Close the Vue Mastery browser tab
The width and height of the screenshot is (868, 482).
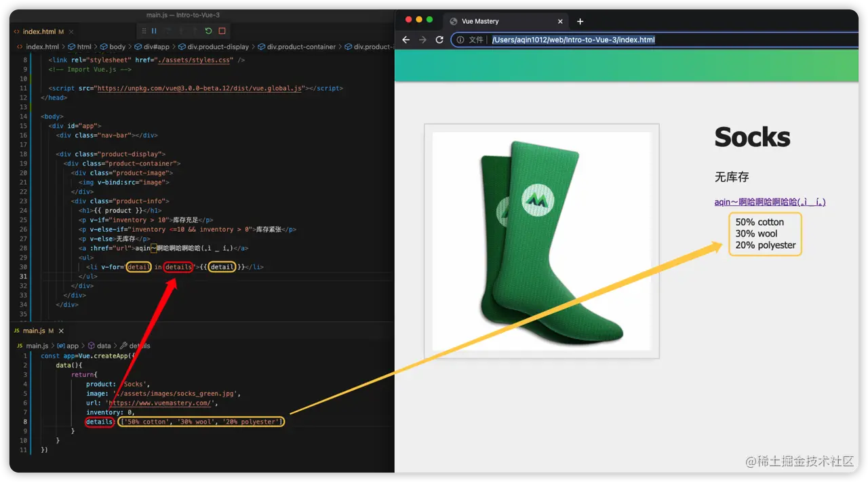pyautogui.click(x=560, y=21)
